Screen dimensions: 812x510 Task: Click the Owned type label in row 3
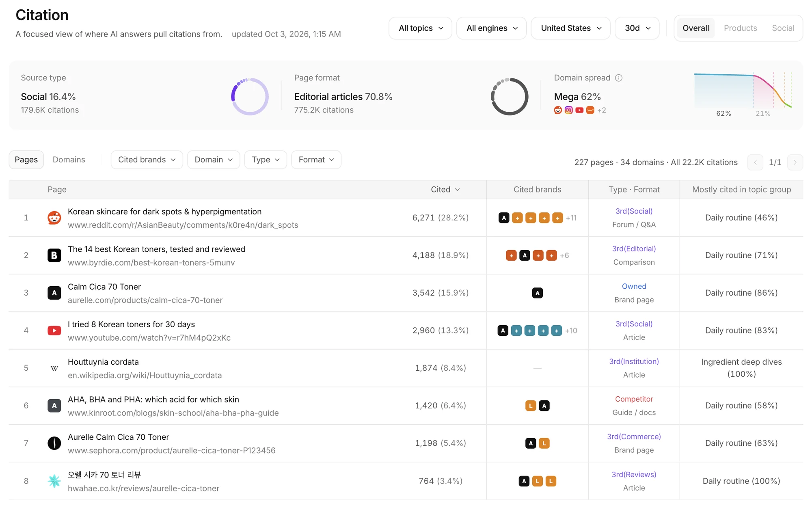coord(634,286)
